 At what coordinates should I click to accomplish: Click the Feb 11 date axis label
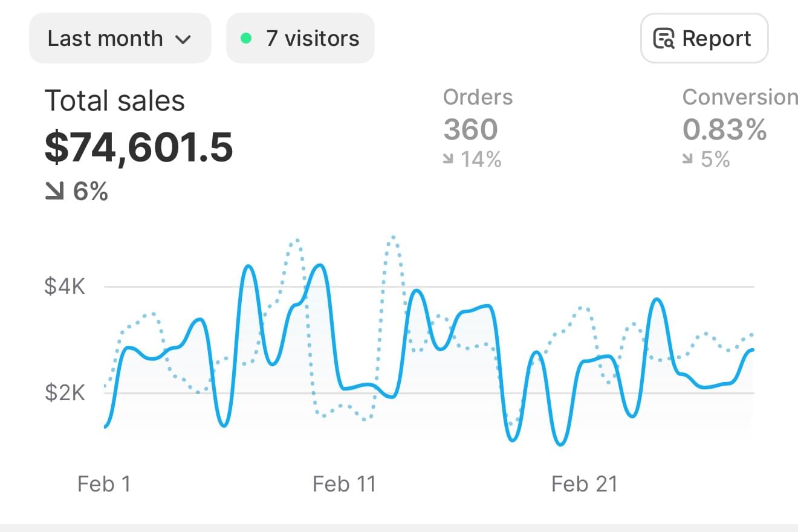(x=344, y=484)
